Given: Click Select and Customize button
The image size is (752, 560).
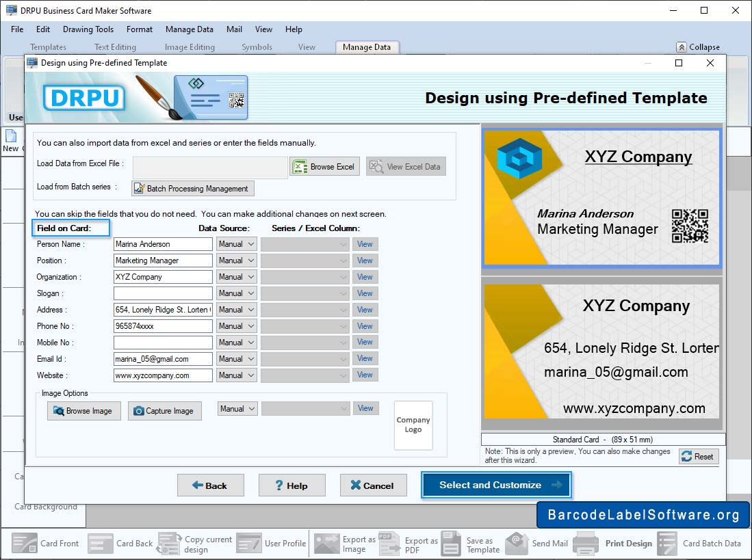Looking at the screenshot, I should tap(496, 485).
